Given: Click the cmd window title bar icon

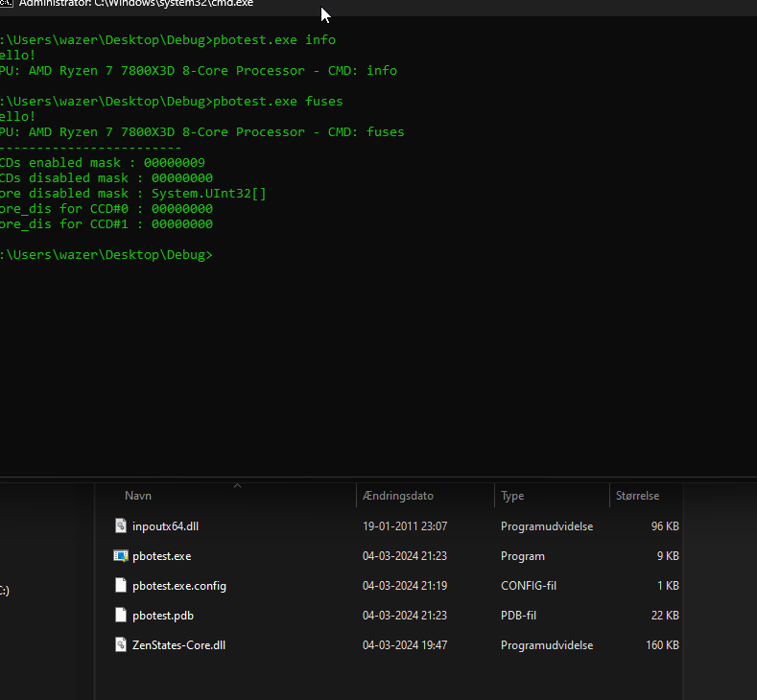Looking at the screenshot, I should click(x=6, y=4).
